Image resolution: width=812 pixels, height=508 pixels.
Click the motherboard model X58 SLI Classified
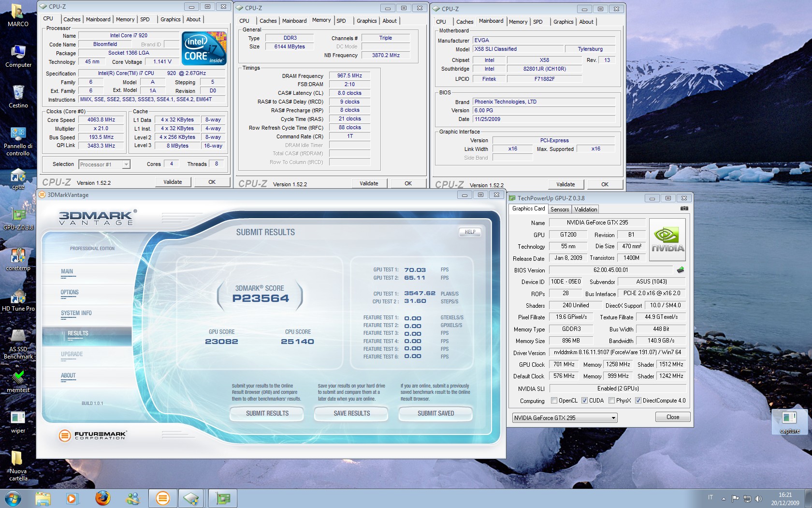pos(518,49)
